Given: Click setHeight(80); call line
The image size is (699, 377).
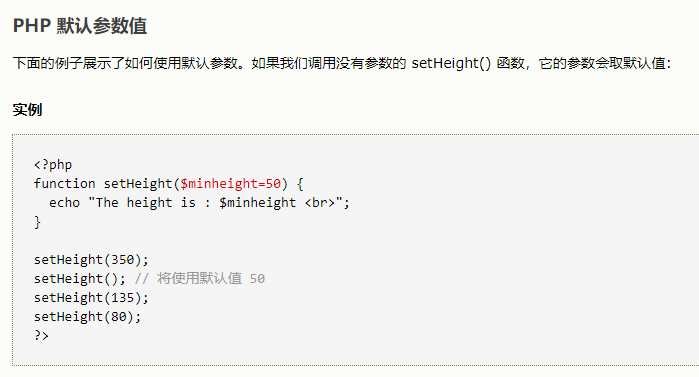Looking at the screenshot, I should [87, 317].
